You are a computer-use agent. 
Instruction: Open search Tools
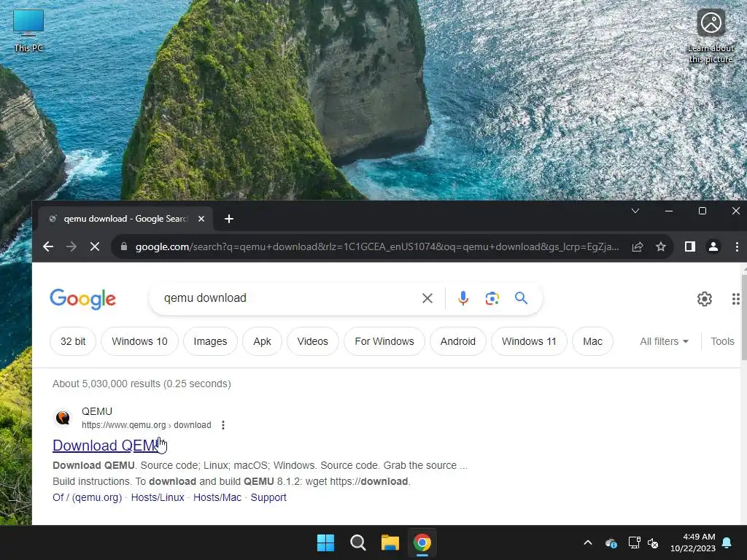(722, 341)
